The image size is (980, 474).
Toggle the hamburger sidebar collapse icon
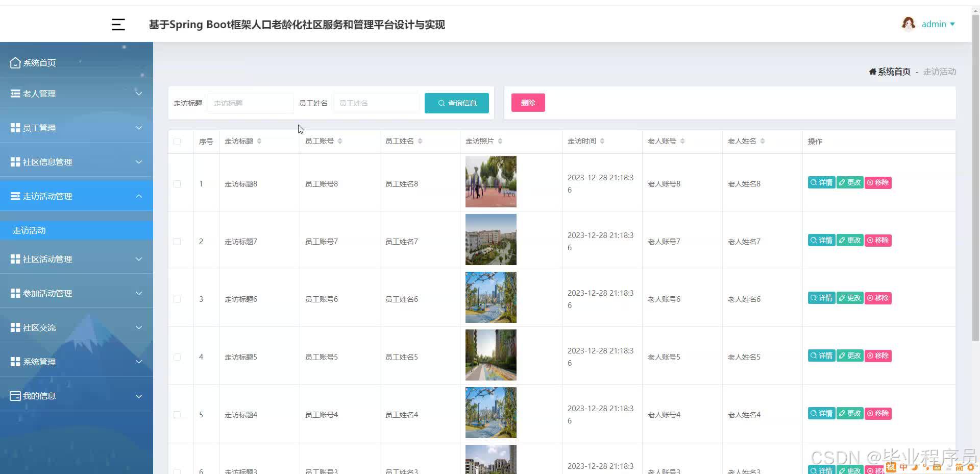click(x=118, y=25)
